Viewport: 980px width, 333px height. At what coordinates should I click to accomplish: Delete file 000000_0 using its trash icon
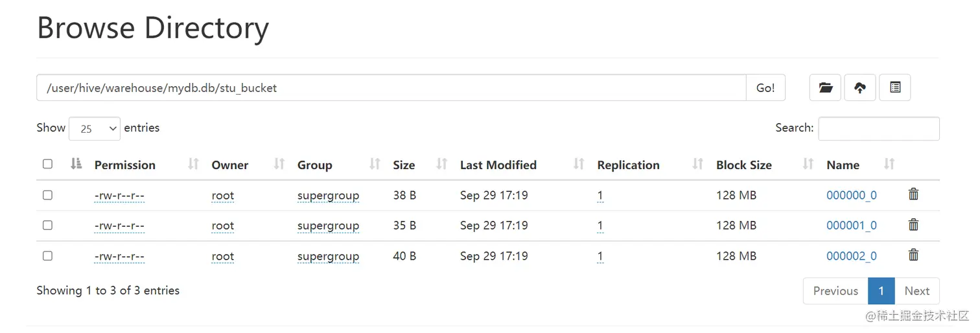(913, 194)
